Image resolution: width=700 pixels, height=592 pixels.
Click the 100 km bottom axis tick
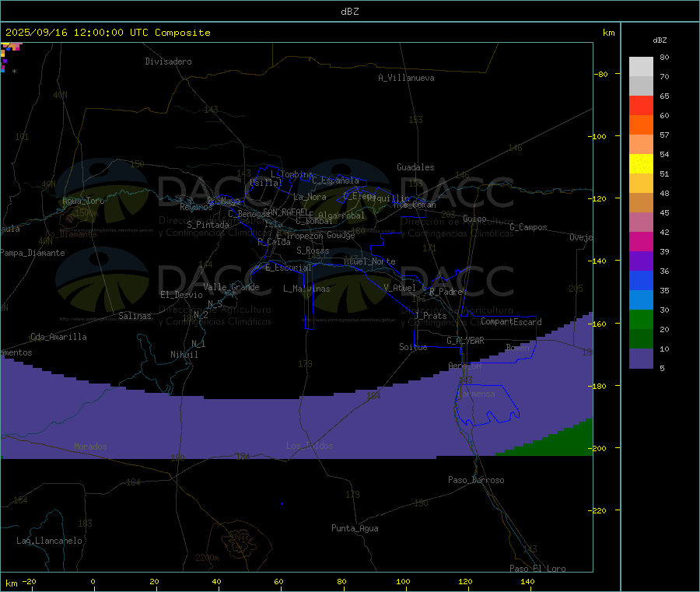pos(403,581)
